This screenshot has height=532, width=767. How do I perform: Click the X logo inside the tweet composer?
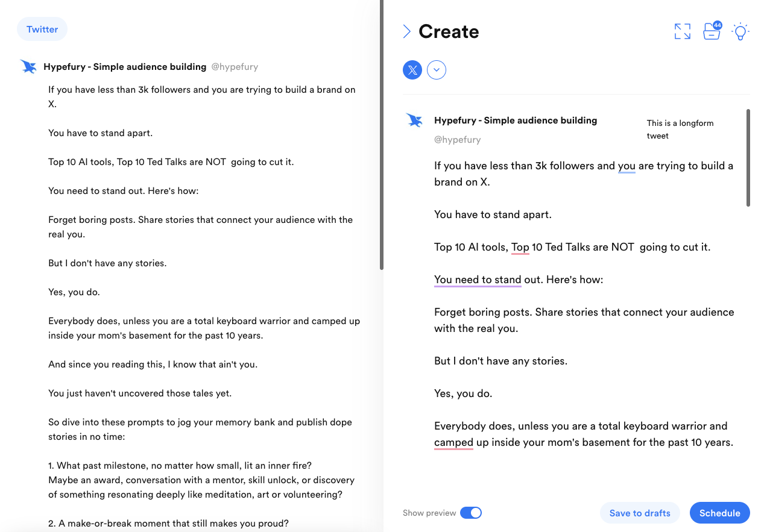click(x=412, y=69)
